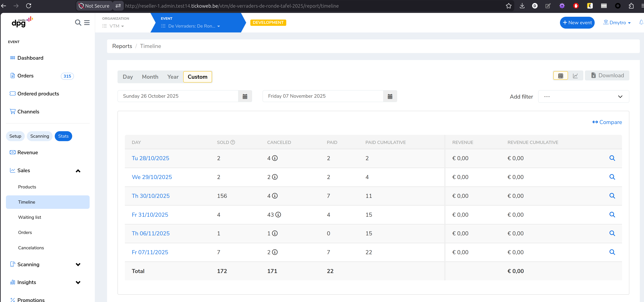Open the sidebar search magnifier

point(78,23)
